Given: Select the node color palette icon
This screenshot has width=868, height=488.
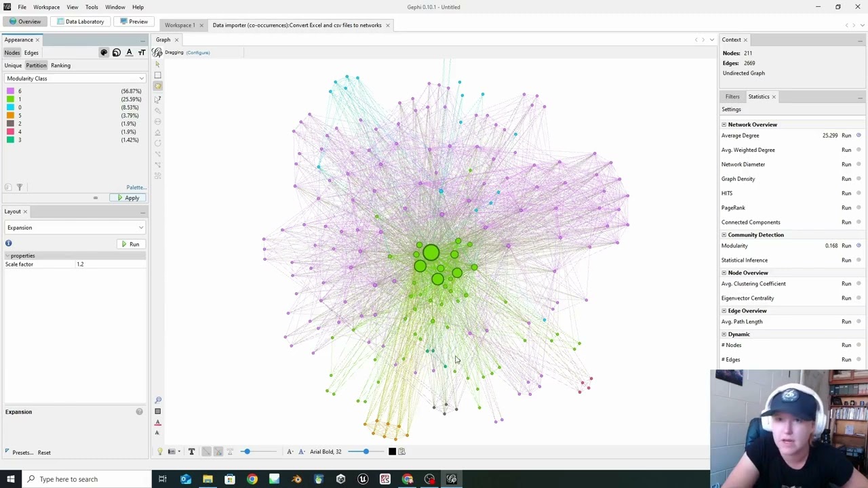Looking at the screenshot, I should pos(104,52).
